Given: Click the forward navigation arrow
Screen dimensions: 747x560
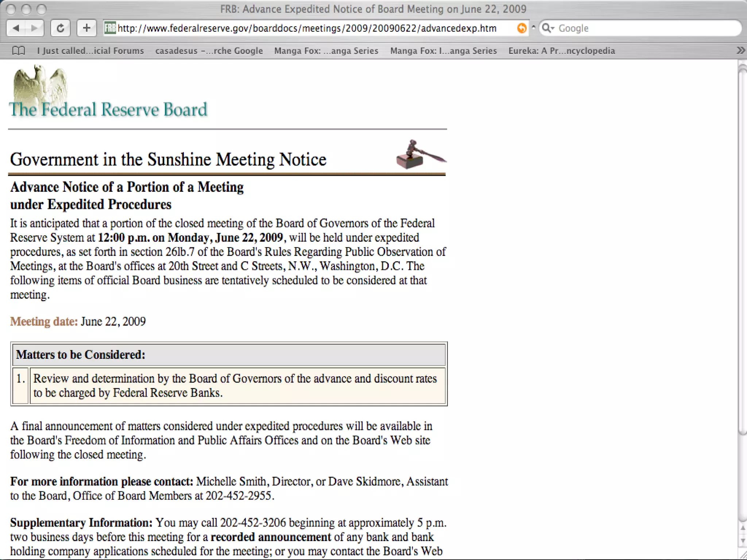Looking at the screenshot, I should (x=34, y=28).
